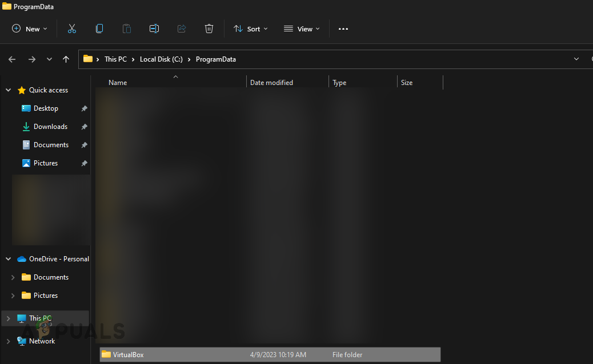The image size is (593, 364).
Task: Open the View options dropdown
Action: tap(301, 29)
